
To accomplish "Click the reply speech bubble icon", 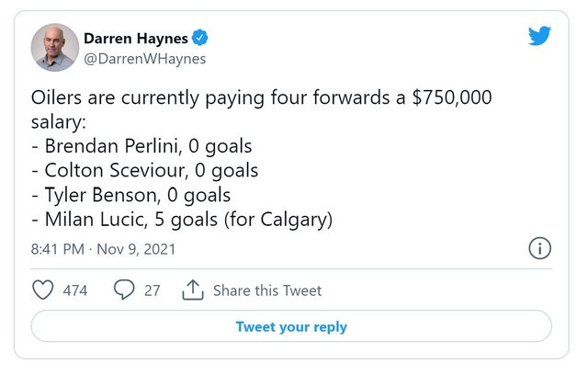I will 124,290.
